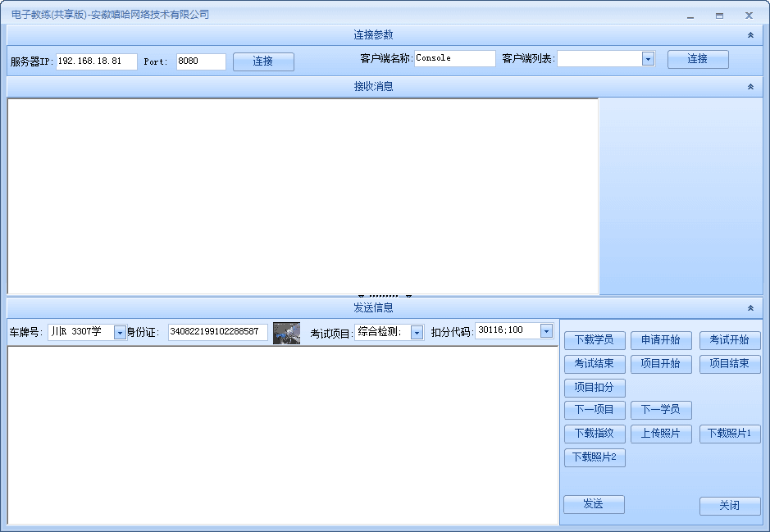Open the 客户端列表 dropdown

point(648,59)
